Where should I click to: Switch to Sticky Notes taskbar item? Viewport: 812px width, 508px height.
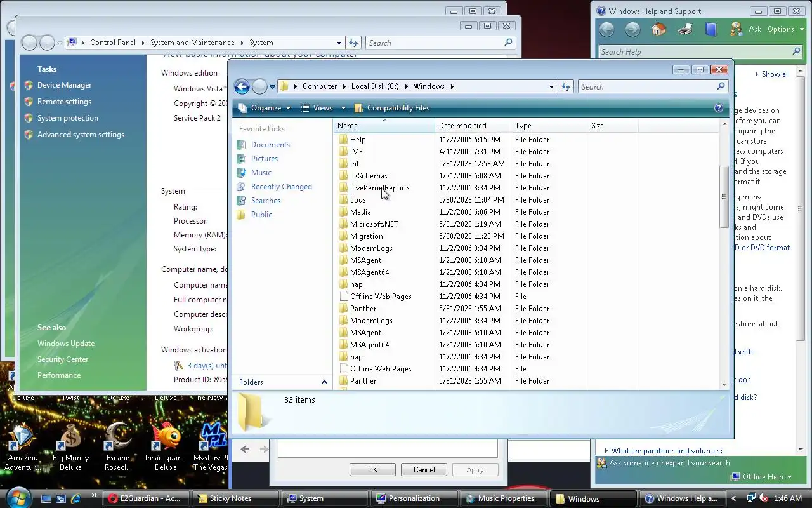tap(235, 498)
